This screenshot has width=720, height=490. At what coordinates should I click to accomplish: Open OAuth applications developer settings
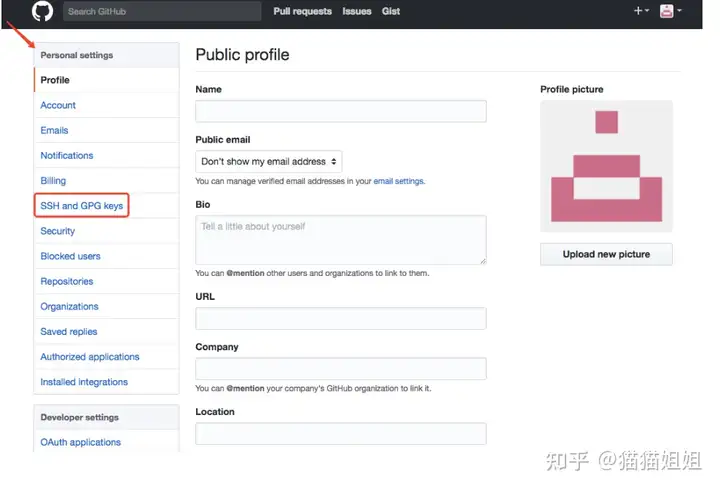pyautogui.click(x=80, y=442)
